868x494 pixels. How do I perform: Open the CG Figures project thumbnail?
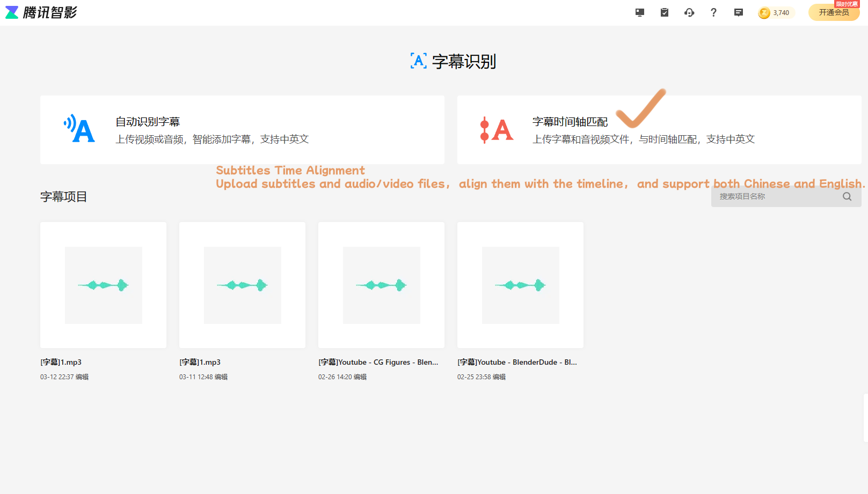[381, 285]
